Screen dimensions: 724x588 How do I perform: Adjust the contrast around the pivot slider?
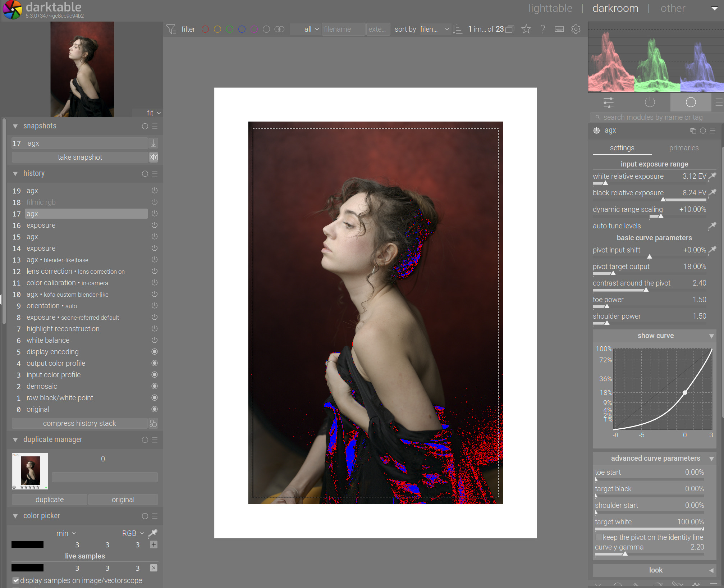click(646, 290)
